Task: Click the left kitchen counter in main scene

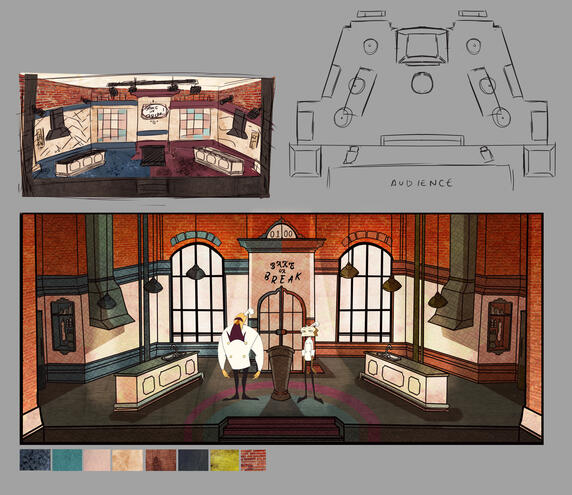Action: coord(158,380)
